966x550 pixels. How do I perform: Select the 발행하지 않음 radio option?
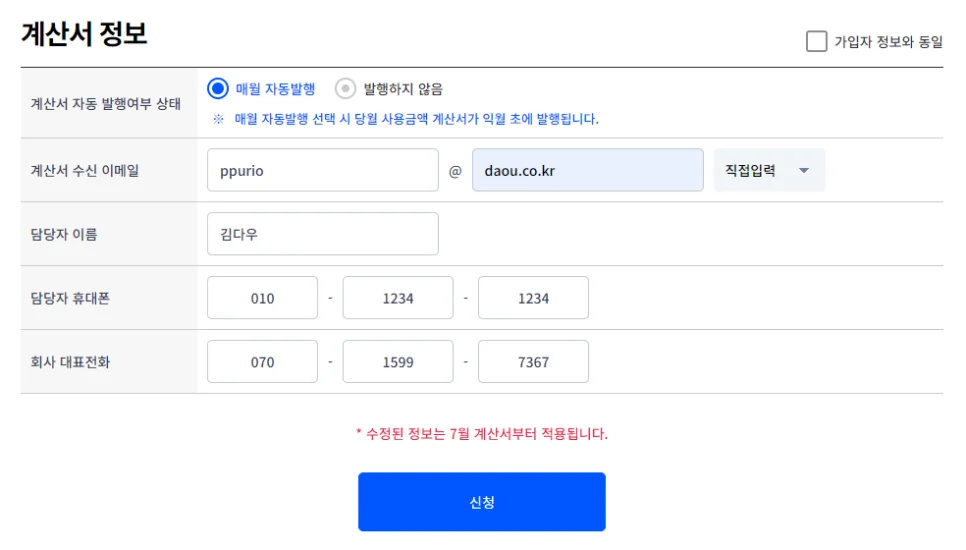[x=345, y=89]
